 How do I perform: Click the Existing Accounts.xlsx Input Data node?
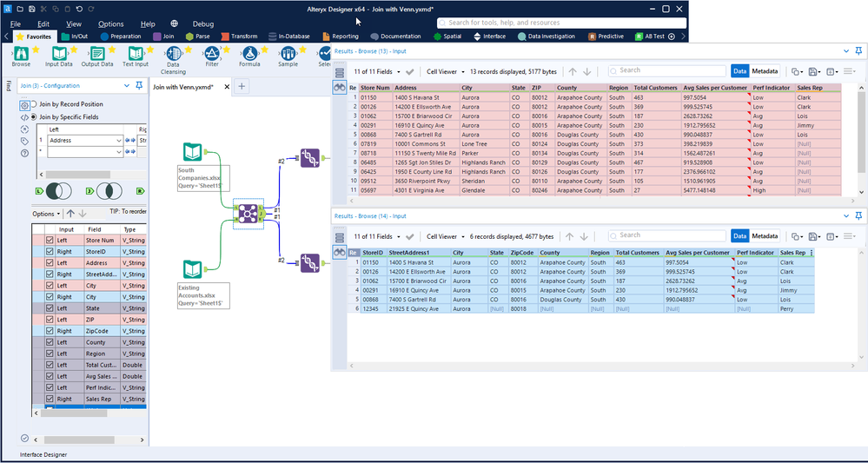[192, 269]
